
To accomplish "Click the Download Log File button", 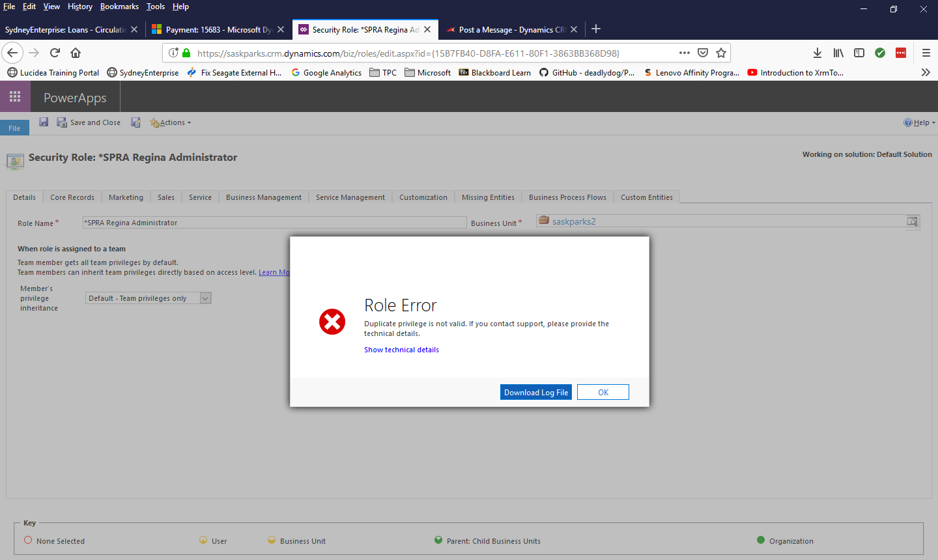I will 536,392.
